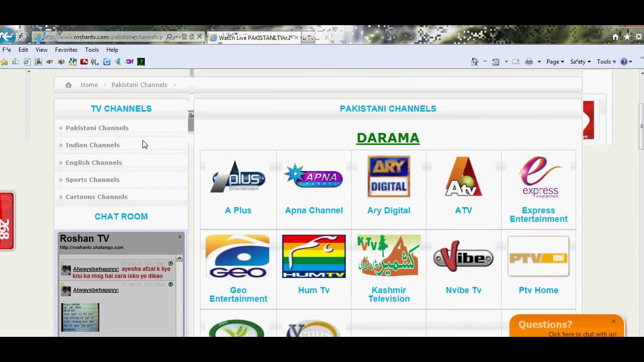This screenshot has height=362, width=644.
Task: Open the gear settings icon at top right
Action: 639,37
